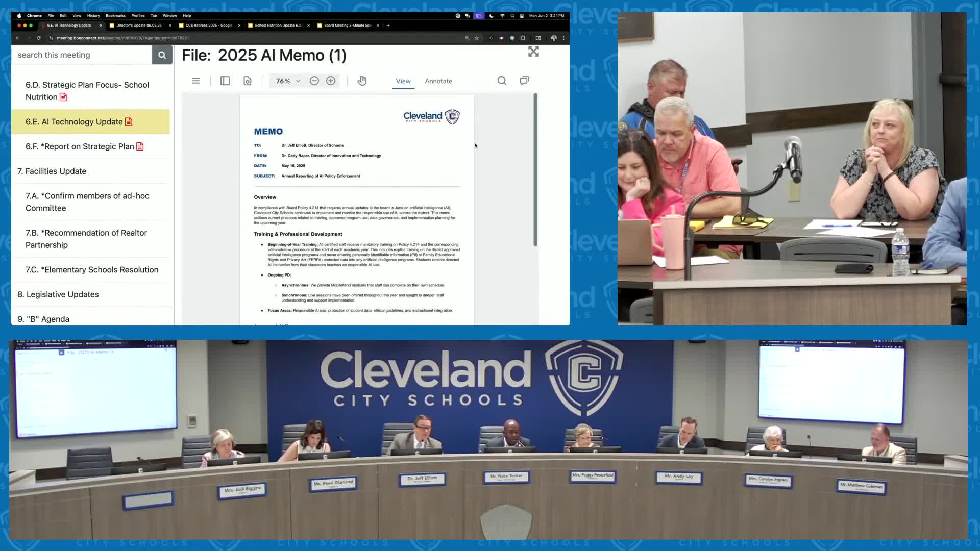Open the Bookmarks menu
The height and width of the screenshot is (551, 980).
click(x=115, y=16)
